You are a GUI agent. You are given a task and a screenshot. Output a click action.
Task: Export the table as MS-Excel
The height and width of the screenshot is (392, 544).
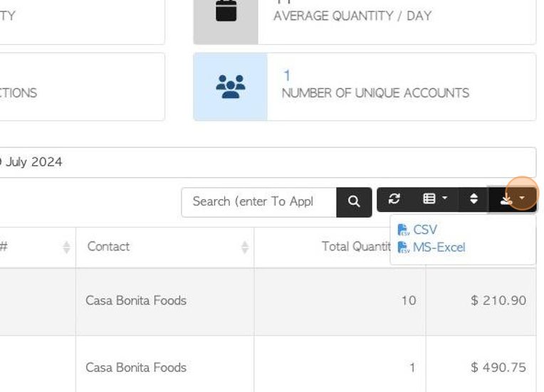[439, 248]
